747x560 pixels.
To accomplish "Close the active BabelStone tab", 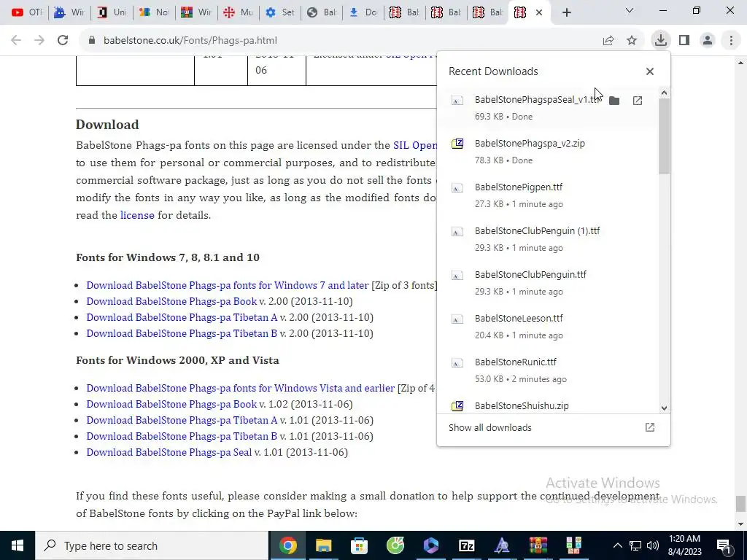I will tap(539, 12).
